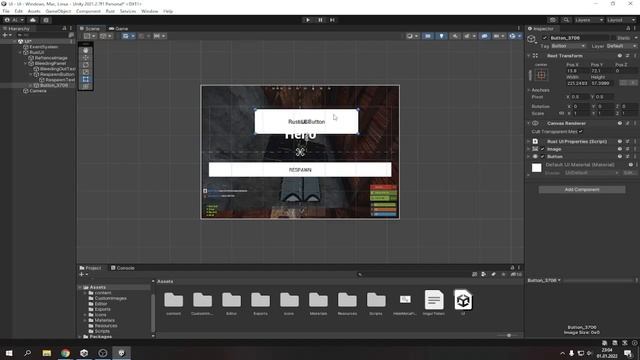Toggle Button_3706 active checkbox in Inspector

coord(544,38)
